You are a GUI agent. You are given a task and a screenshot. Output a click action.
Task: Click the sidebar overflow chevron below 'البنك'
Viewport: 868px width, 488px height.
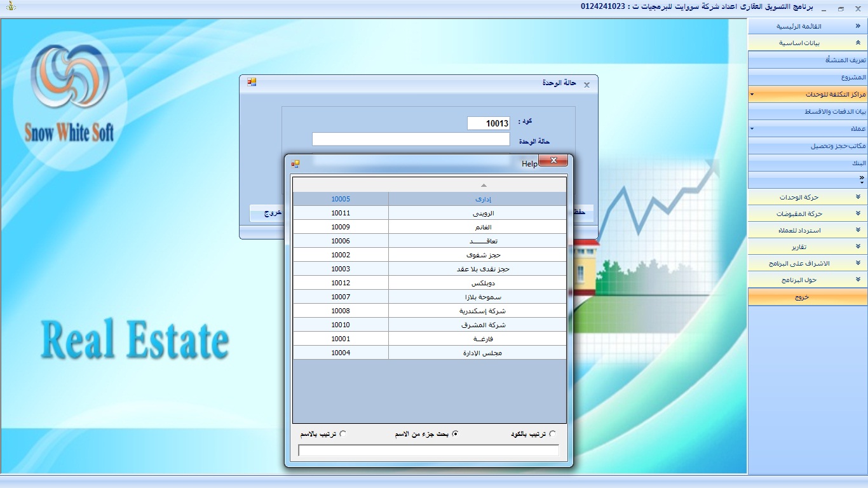(x=861, y=180)
